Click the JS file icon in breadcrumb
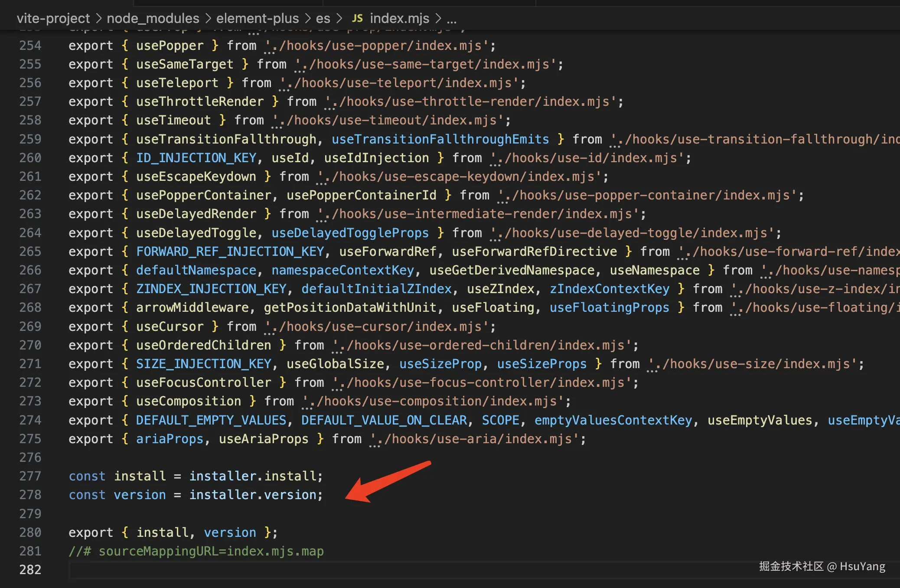The height and width of the screenshot is (588, 900). (x=357, y=18)
